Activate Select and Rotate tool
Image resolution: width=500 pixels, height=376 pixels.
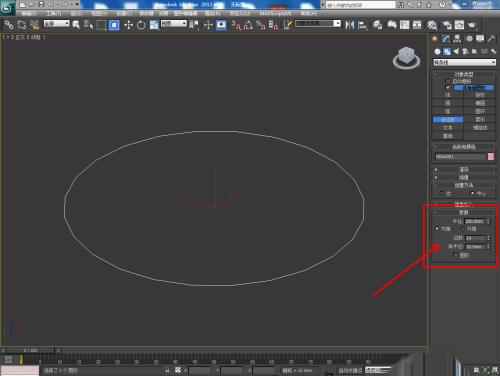coord(141,25)
